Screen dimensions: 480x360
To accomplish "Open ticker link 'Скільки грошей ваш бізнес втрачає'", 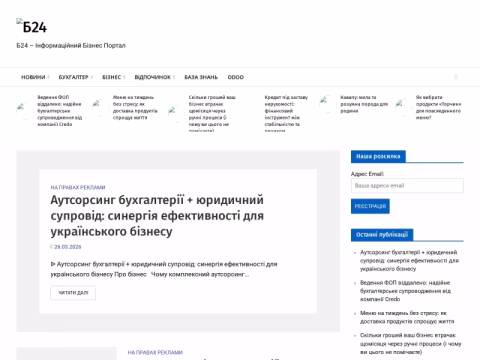I will coord(212,113).
